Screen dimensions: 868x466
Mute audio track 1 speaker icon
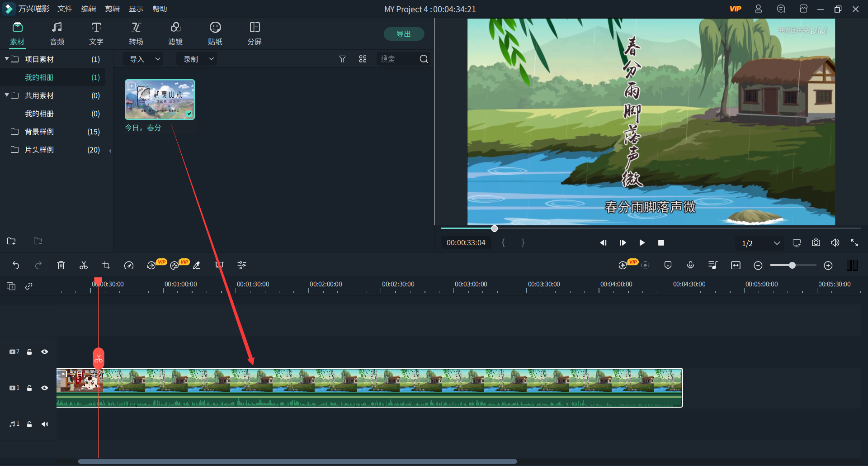45,424
